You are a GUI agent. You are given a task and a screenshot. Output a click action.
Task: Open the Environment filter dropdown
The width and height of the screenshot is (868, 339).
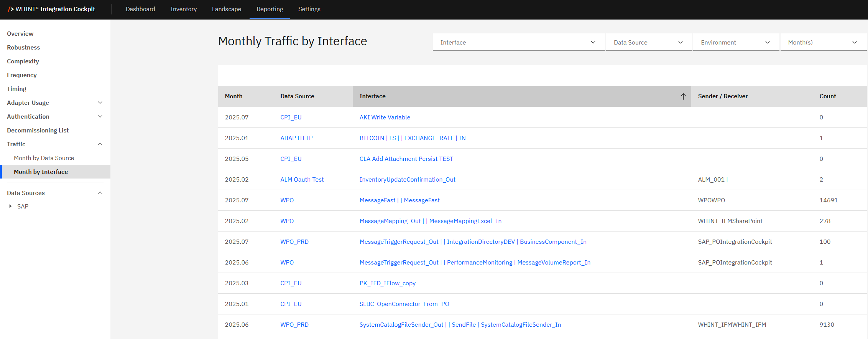(736, 43)
